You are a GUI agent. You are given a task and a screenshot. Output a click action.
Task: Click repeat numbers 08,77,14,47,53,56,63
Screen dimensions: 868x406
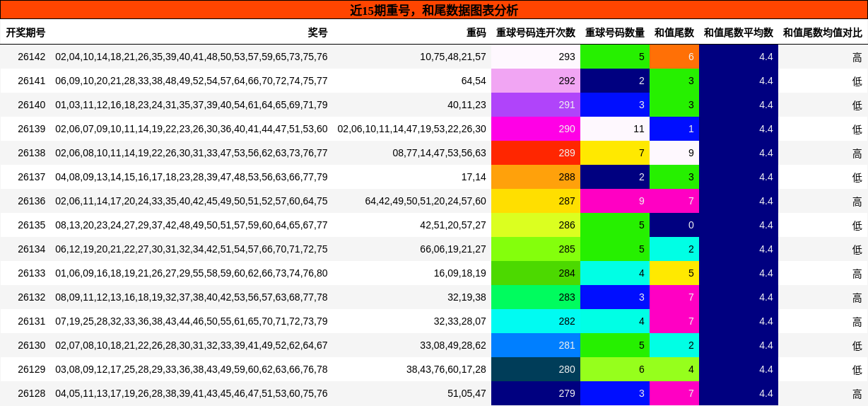[440, 153]
